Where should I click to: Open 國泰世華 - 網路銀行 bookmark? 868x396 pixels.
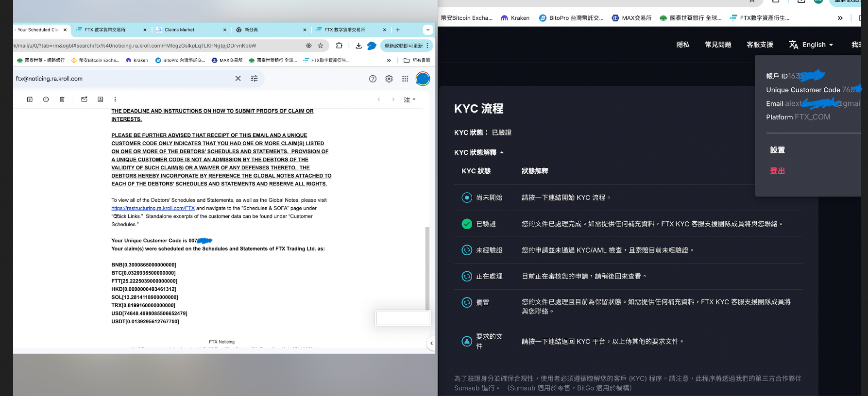tap(41, 60)
